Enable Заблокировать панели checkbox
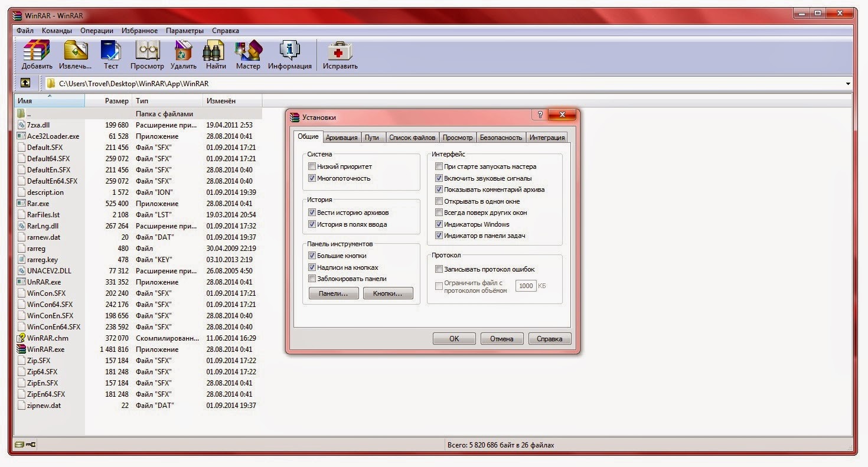 (312, 279)
